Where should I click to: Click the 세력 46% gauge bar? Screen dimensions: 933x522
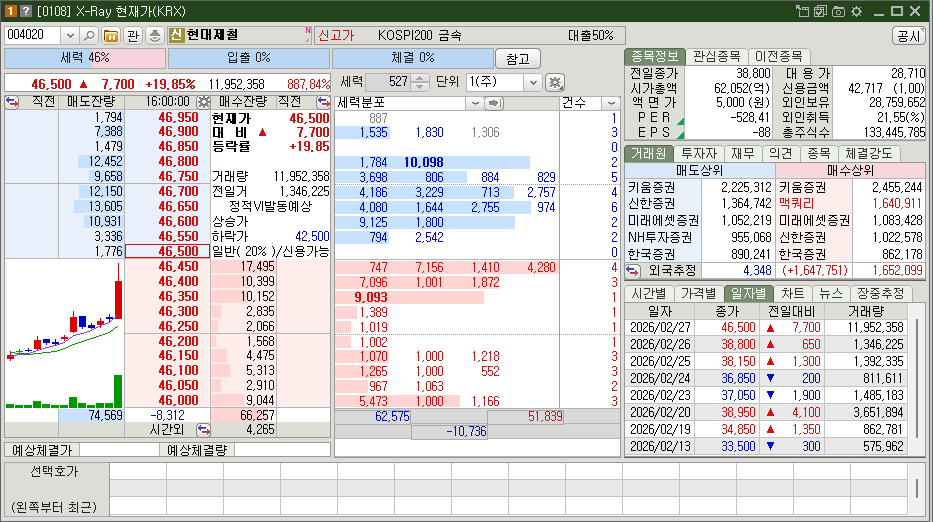coord(85,58)
